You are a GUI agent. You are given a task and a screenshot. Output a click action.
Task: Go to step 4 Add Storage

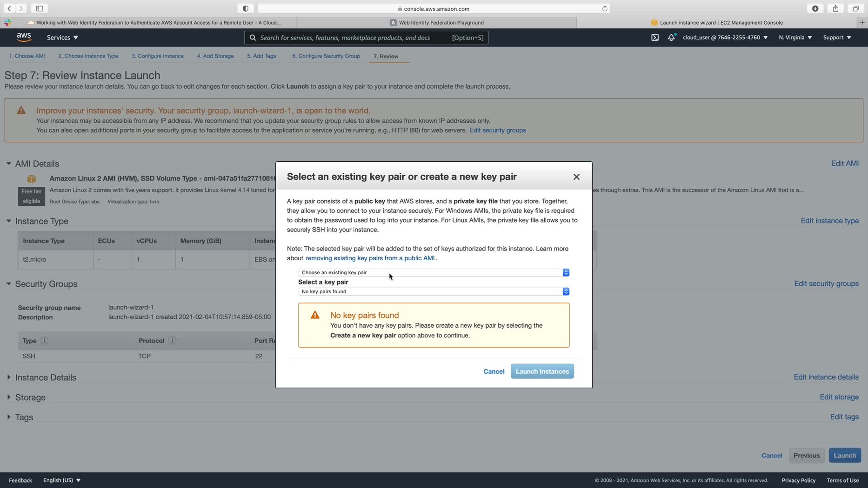click(x=215, y=56)
